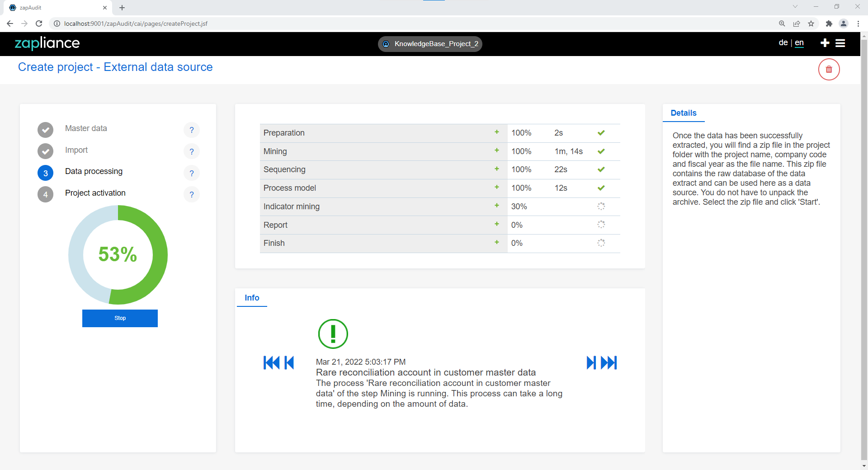This screenshot has height=470, width=868.
Task: Open a new browser tab
Action: pos(122,8)
